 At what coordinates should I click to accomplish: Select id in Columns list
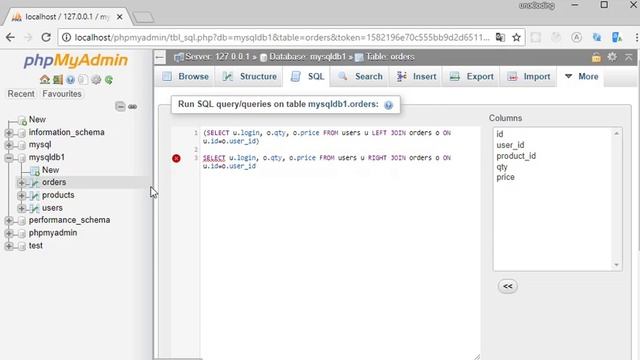[500, 134]
